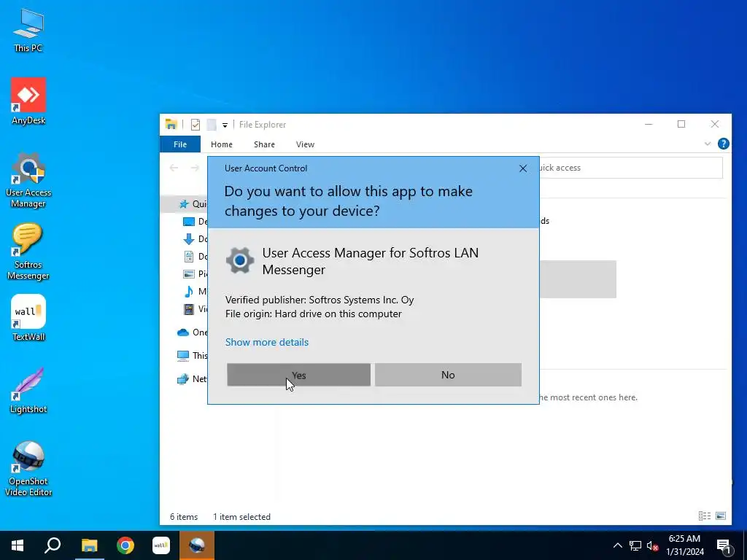Open TextWall from the taskbar
The height and width of the screenshot is (560, 747).
point(161,545)
